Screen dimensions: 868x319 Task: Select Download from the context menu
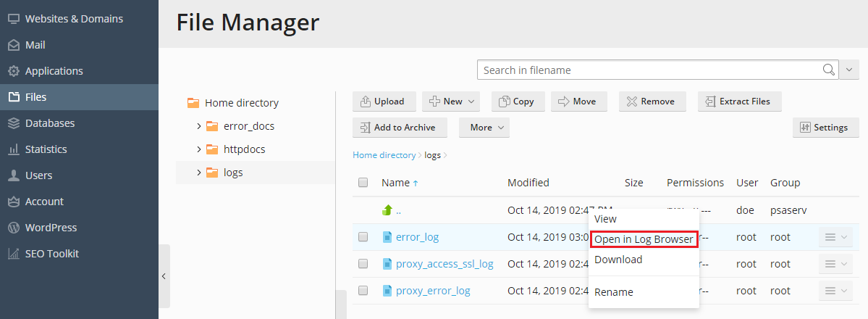point(618,260)
